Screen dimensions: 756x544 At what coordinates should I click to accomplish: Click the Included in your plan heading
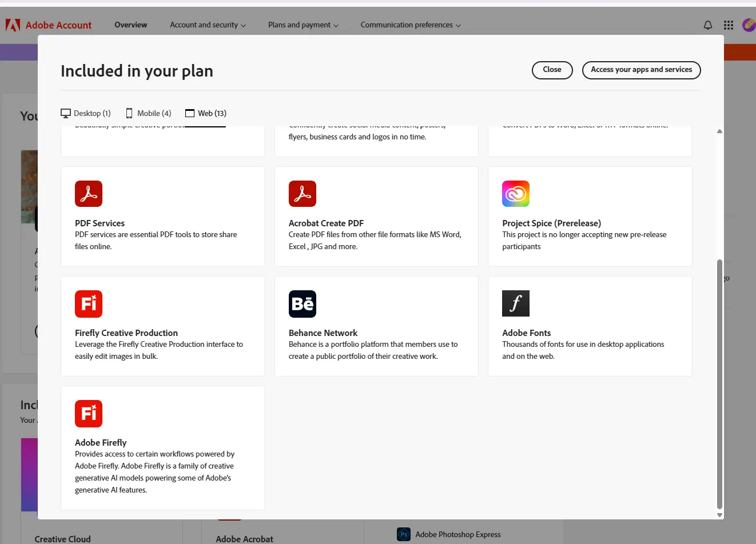click(x=137, y=71)
